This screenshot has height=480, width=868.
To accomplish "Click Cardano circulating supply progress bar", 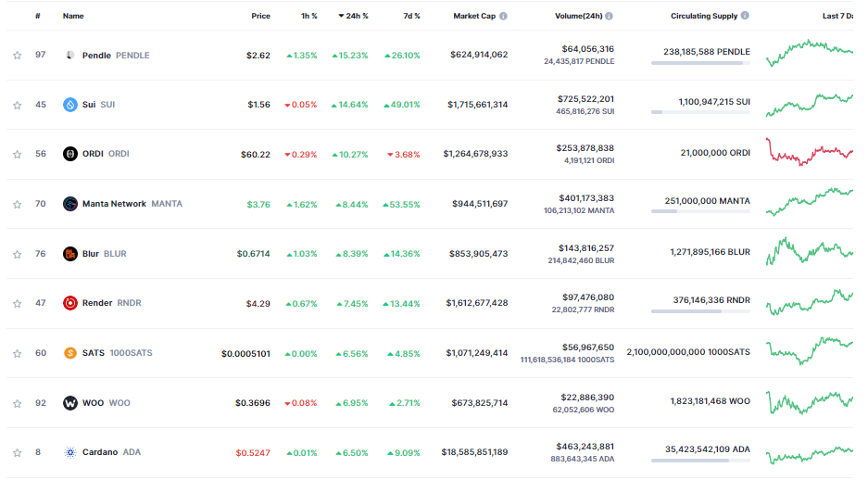I will click(700, 461).
